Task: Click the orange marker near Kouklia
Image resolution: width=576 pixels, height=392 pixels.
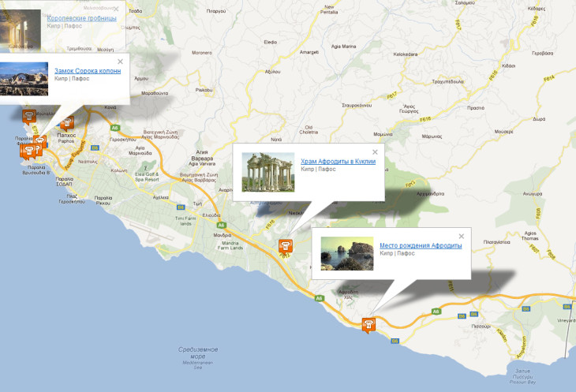Action: point(285,247)
